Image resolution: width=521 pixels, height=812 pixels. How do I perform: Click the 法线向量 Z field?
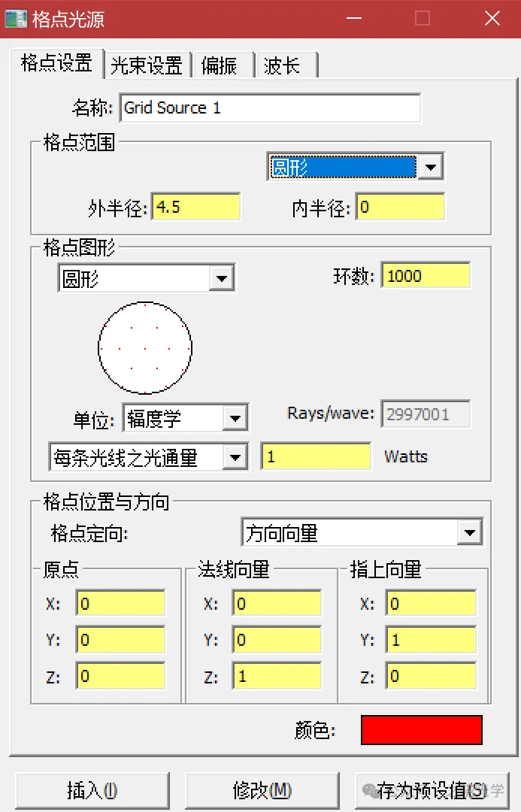pos(277,676)
